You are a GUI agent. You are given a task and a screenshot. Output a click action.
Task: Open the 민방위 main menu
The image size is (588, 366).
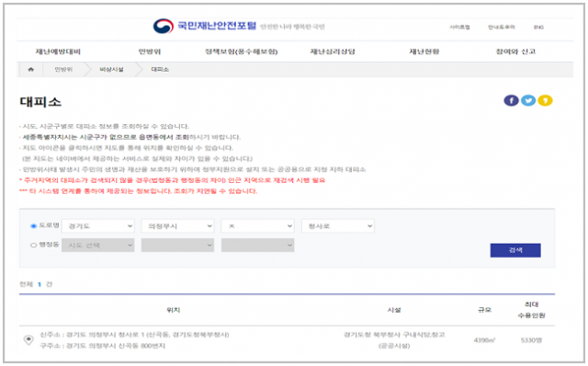click(150, 51)
